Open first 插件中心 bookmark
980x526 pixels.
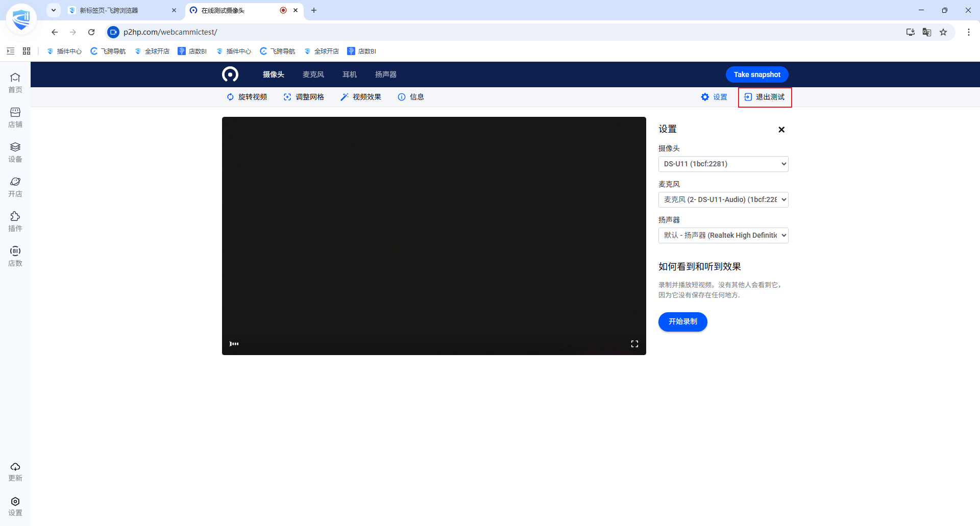point(64,51)
